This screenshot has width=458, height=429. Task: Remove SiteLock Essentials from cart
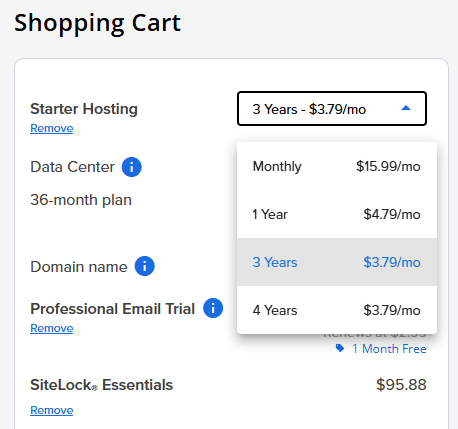[x=52, y=410]
